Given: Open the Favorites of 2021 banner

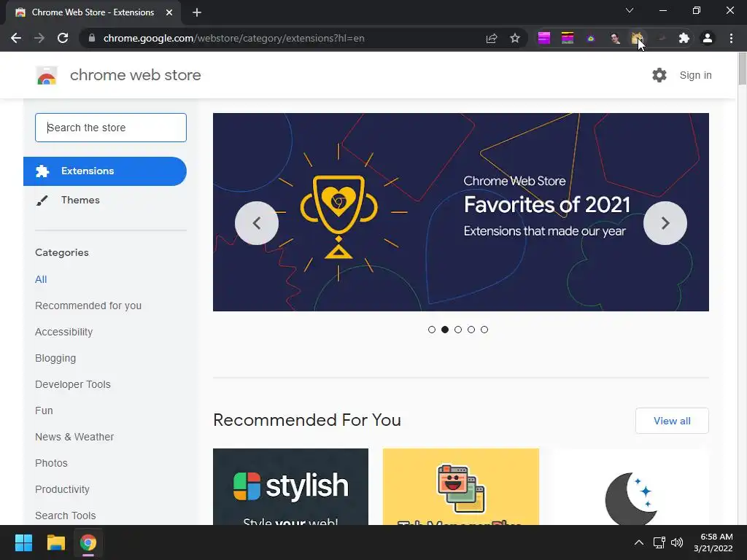Looking at the screenshot, I should coord(461,212).
